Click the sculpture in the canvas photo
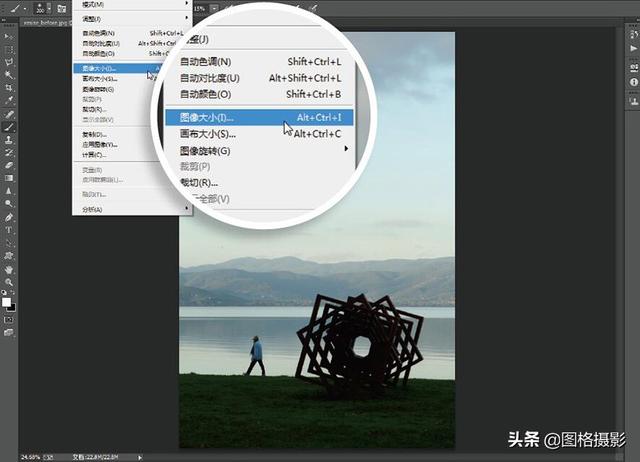640x462 pixels. 359,345
